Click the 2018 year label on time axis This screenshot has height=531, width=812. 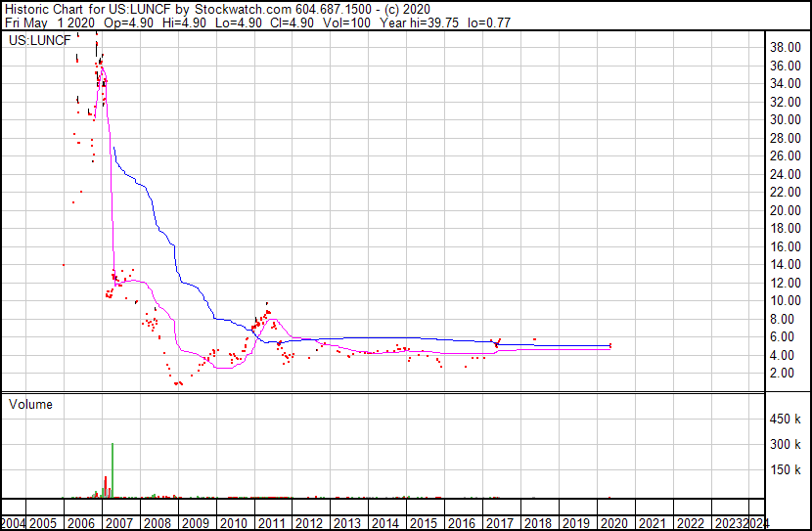tap(538, 523)
